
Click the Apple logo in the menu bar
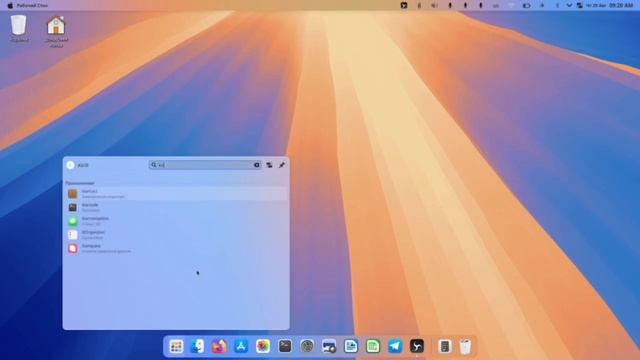pos(10,6)
